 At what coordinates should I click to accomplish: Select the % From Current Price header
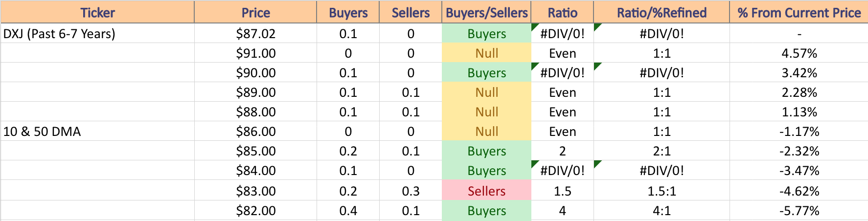tap(799, 12)
